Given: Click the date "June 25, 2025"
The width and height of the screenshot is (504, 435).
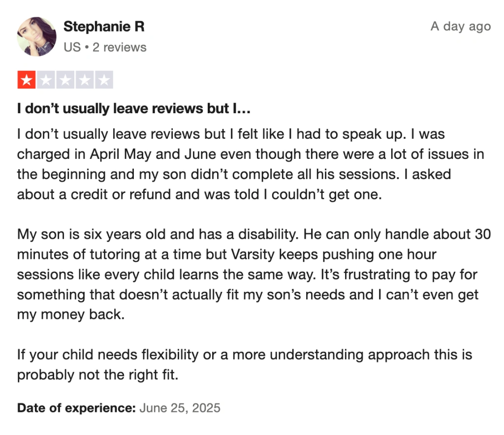Looking at the screenshot, I should point(180,408).
